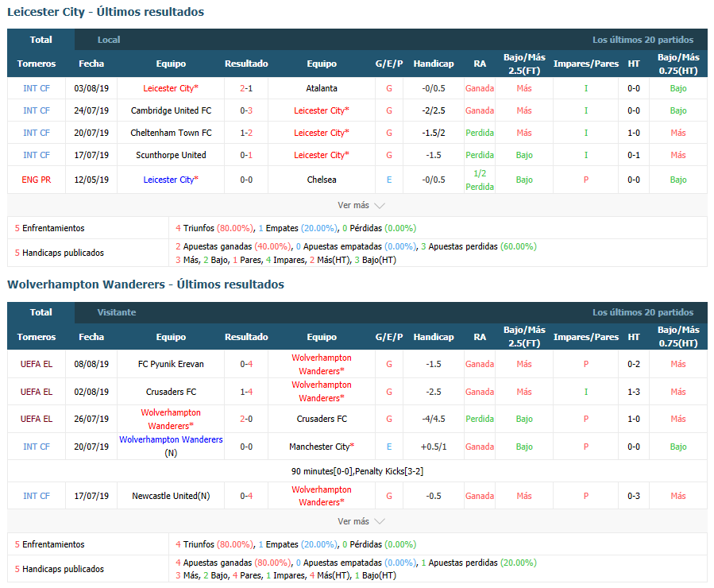
Task: Click HT score 1-3 in Crusaders row
Action: [x=634, y=393]
